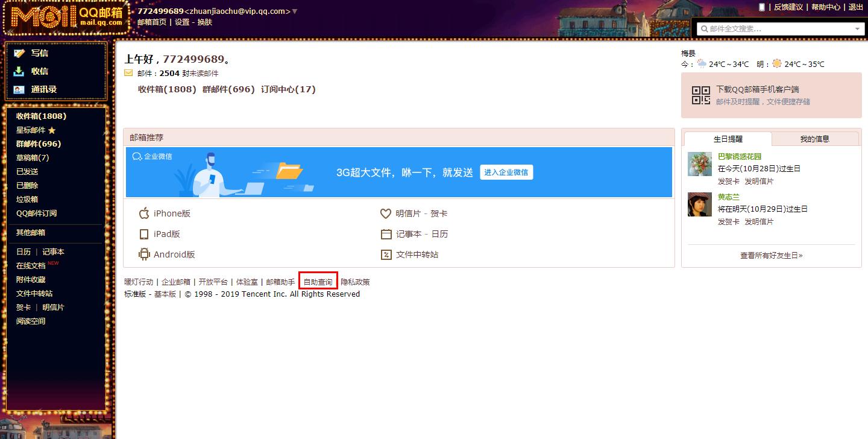Viewport: 868px width, 439px height.
Task: Open 附件收藏 in sidebar
Action: (x=31, y=279)
